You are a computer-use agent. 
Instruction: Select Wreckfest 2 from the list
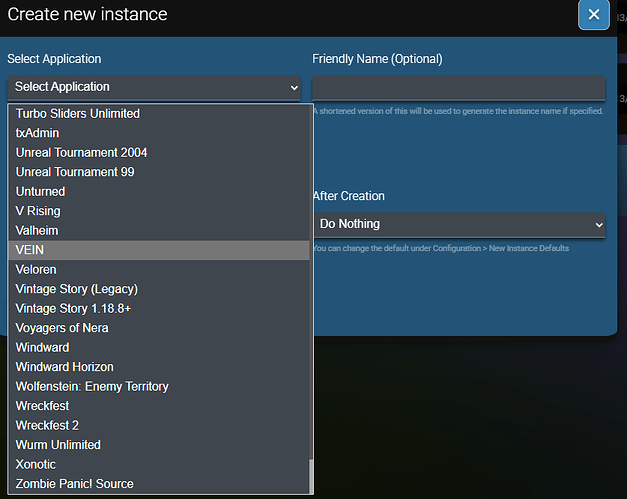[158, 425]
